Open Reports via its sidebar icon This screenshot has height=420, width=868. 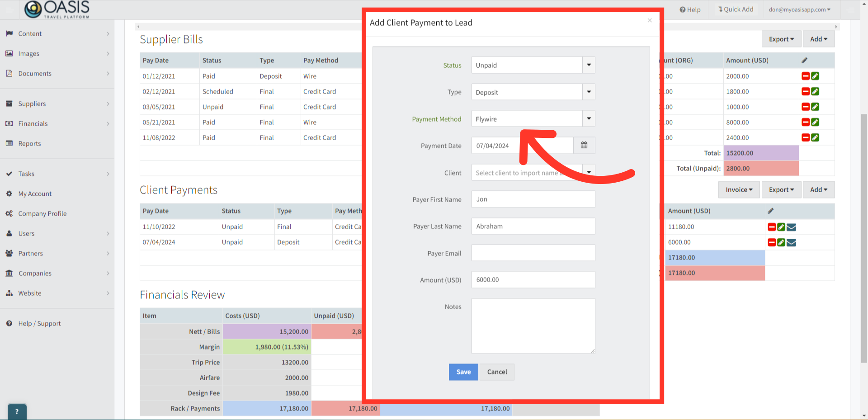click(9, 143)
